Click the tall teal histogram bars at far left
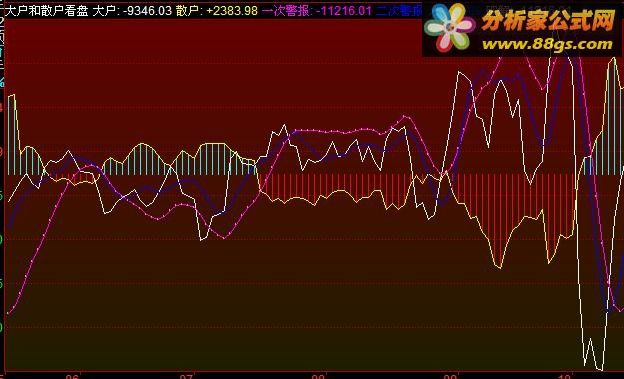The width and height of the screenshot is (624, 379). tap(12, 135)
